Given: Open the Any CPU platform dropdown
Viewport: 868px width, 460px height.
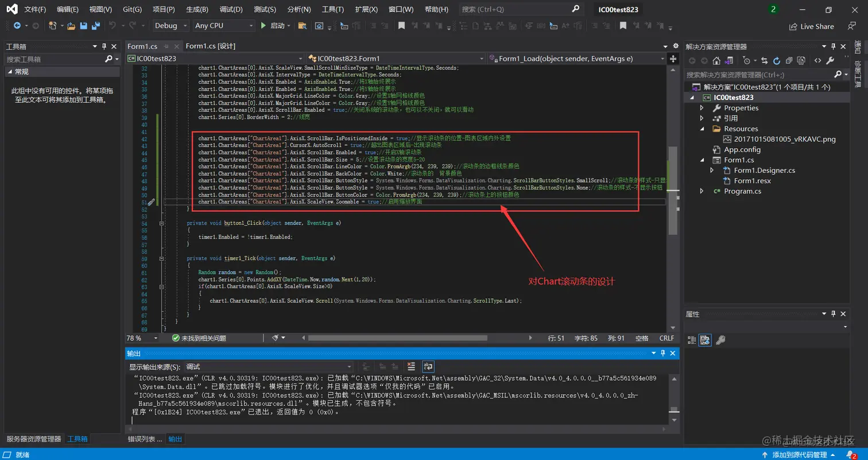Looking at the screenshot, I should coord(224,26).
